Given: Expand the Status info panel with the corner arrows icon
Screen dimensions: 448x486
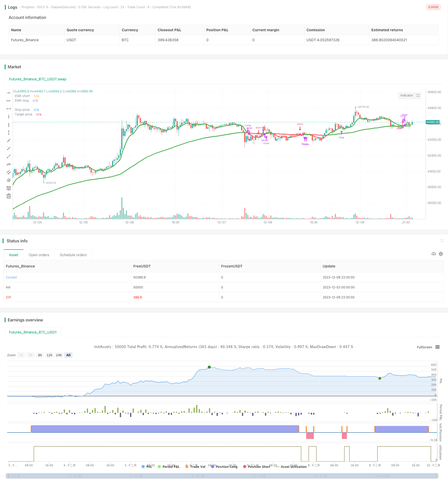Looking at the screenshot, I should [x=442, y=241].
